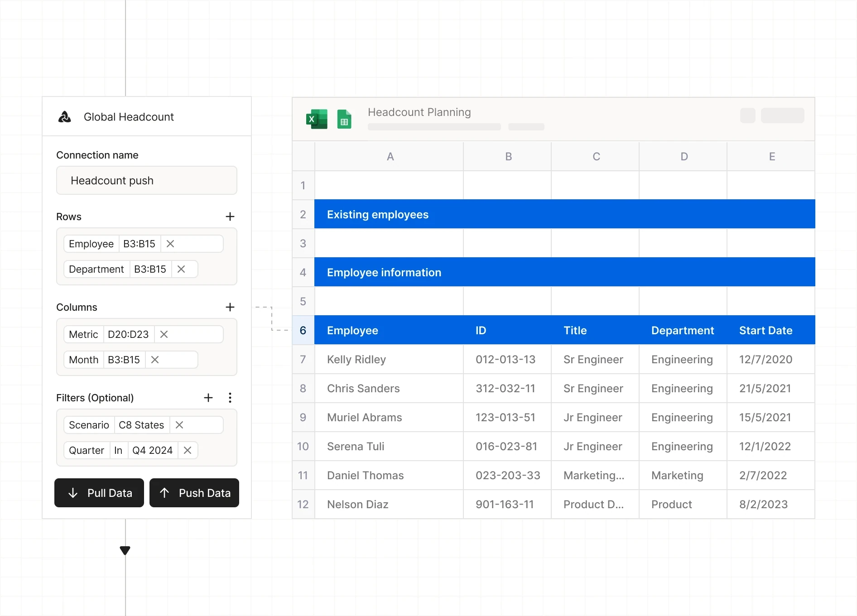Open Filters three-dot options menu
Image resolution: width=857 pixels, height=616 pixels.
click(230, 398)
